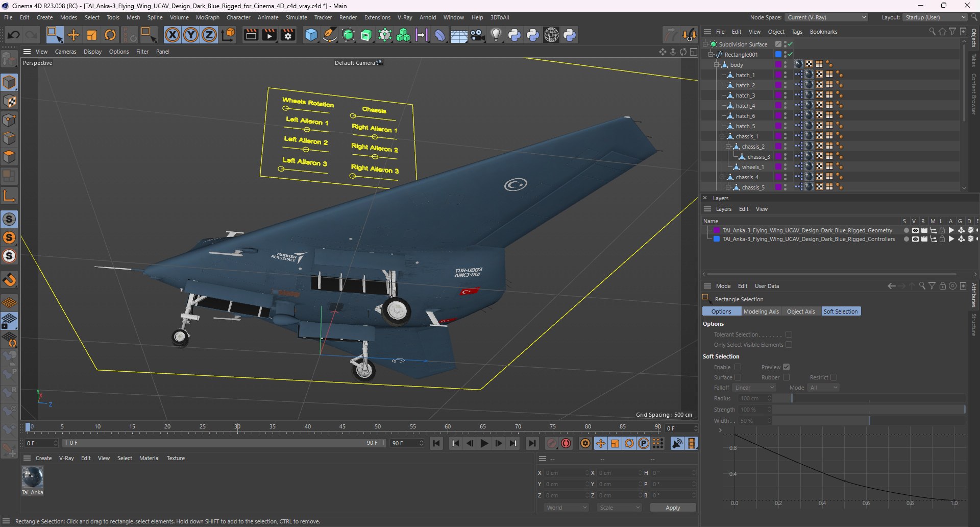Enable Soft Selection checkbox
Image resolution: width=980 pixels, height=527 pixels.
[738, 367]
